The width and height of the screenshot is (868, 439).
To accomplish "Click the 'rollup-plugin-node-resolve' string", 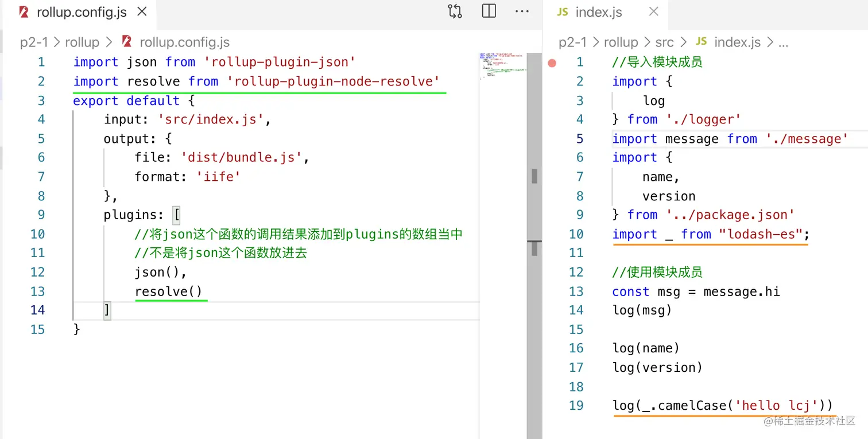I will pyautogui.click(x=334, y=81).
